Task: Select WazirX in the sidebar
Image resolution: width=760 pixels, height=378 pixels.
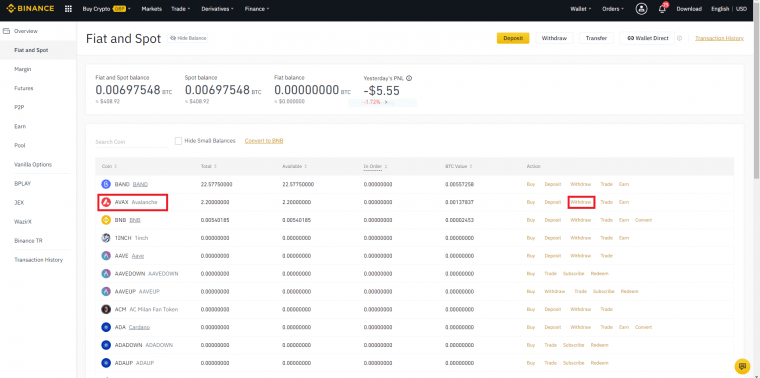Action: 23,221
